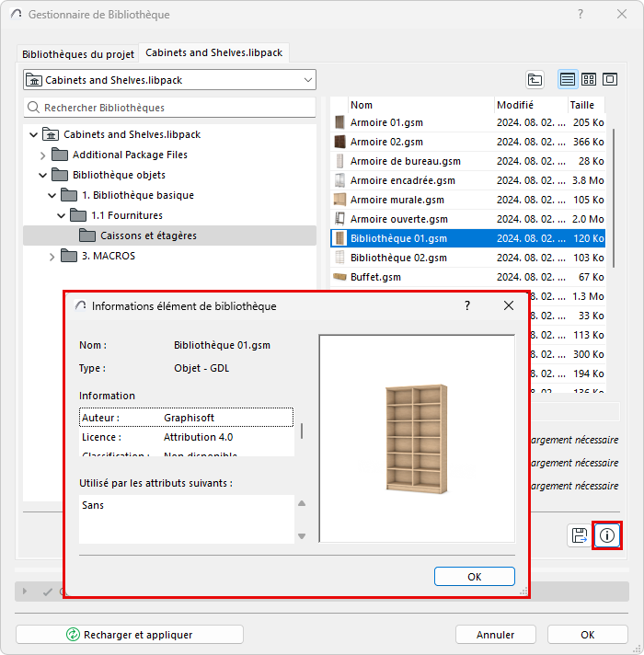The height and width of the screenshot is (655, 644).
Task: Collapse 1.1 Fournitures tree node
Action: (x=61, y=215)
